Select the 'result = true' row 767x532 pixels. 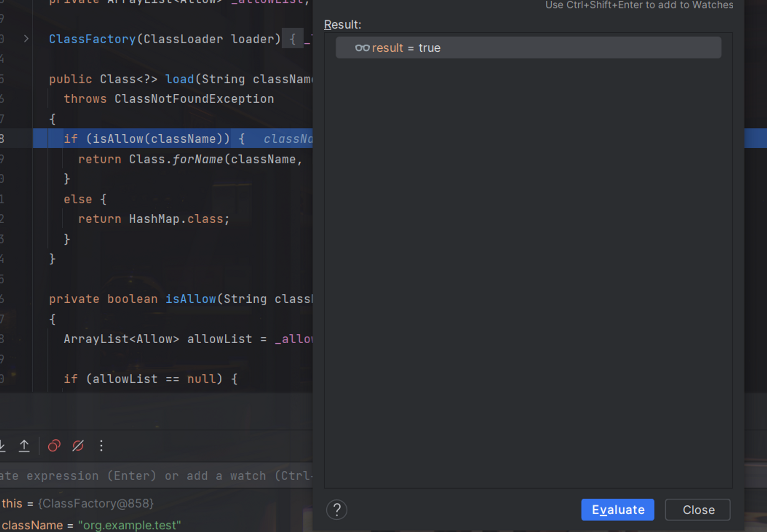click(528, 48)
